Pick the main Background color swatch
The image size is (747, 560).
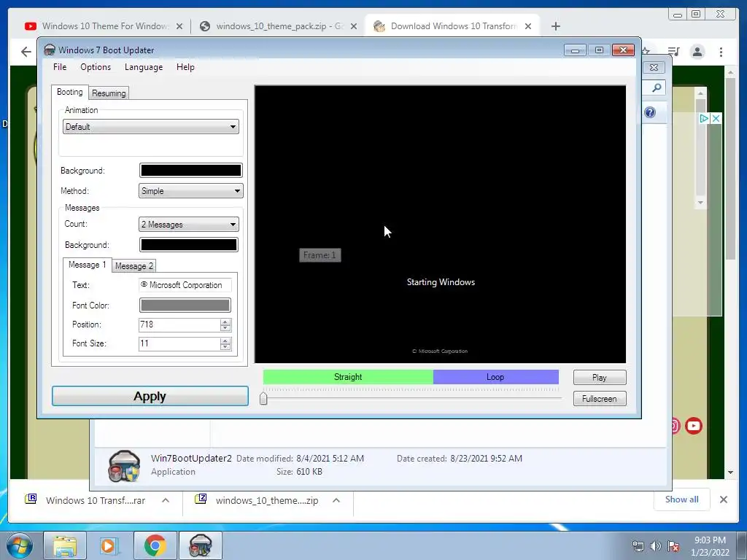pyautogui.click(x=190, y=171)
